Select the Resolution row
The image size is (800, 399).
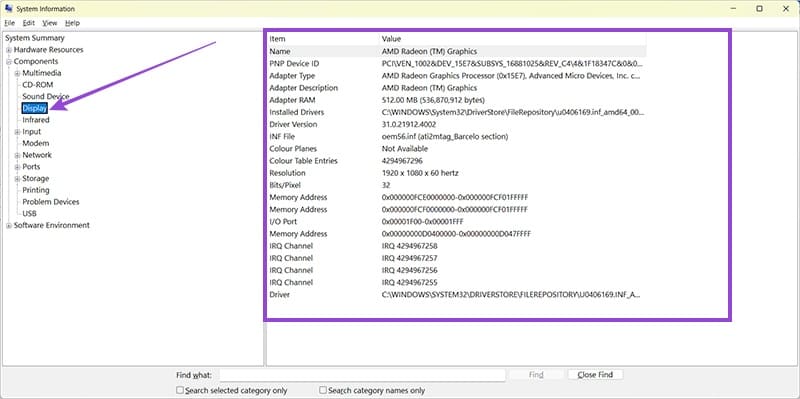pyautogui.click(x=457, y=173)
